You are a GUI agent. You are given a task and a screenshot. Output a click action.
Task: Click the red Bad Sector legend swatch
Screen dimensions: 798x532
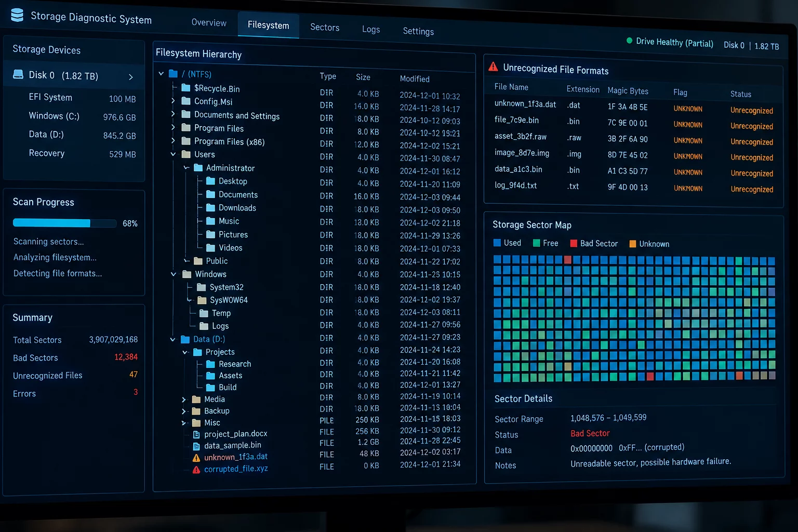pyautogui.click(x=574, y=243)
